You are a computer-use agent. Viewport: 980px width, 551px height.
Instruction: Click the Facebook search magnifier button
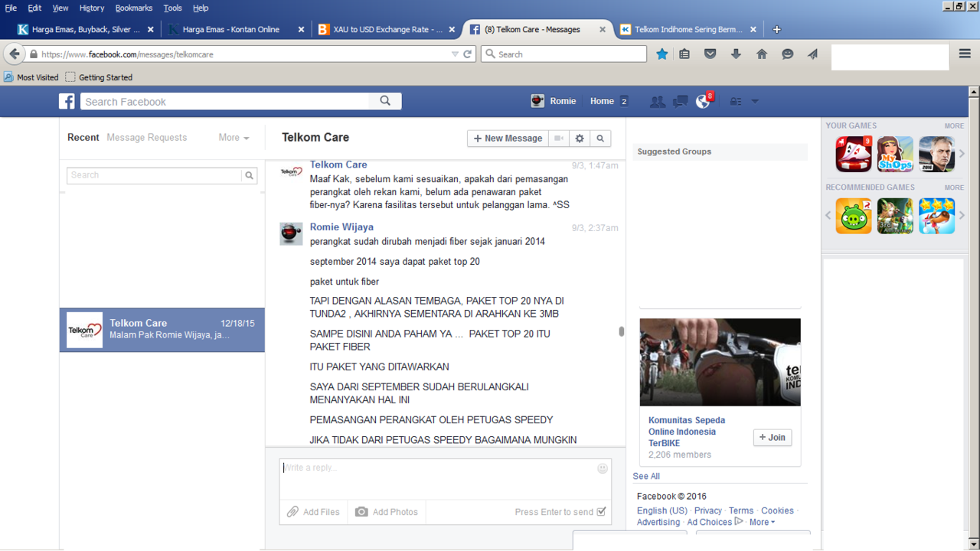[385, 101]
